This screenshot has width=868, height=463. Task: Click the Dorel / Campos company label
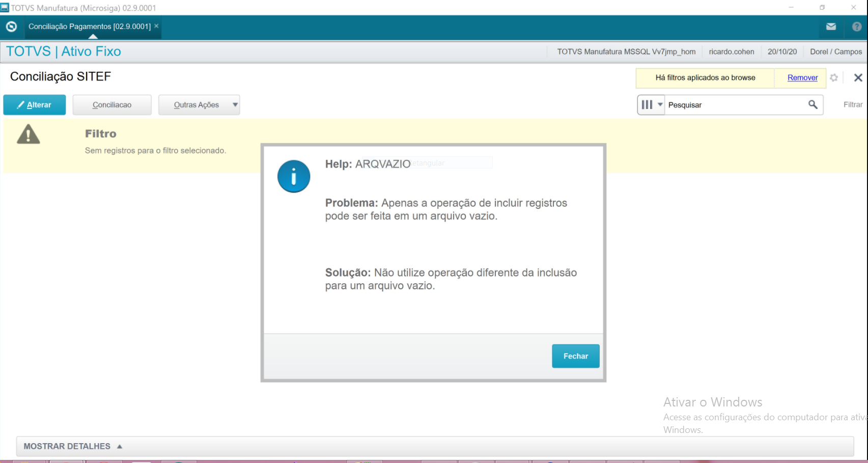coord(836,52)
